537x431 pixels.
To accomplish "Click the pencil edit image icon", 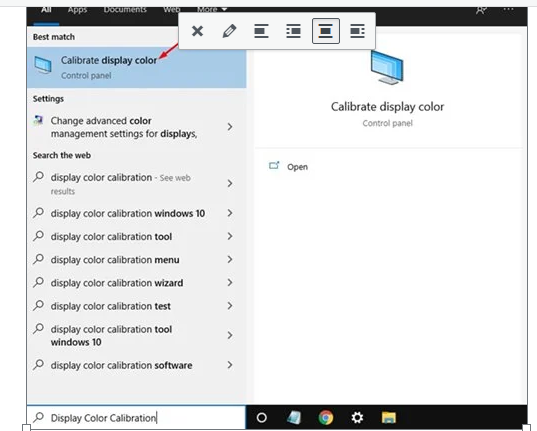I will pyautogui.click(x=229, y=31).
